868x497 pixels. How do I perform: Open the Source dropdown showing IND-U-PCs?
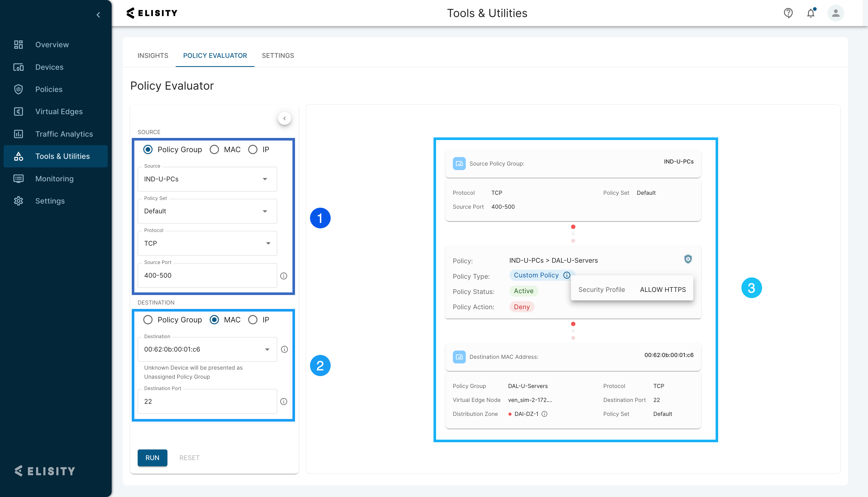point(207,179)
